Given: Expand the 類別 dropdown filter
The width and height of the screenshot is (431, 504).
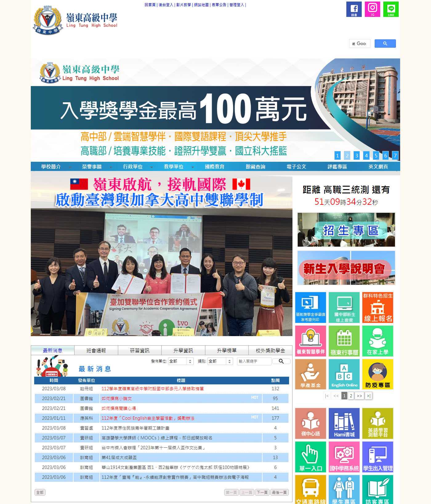Looking at the screenshot, I should [220, 361].
